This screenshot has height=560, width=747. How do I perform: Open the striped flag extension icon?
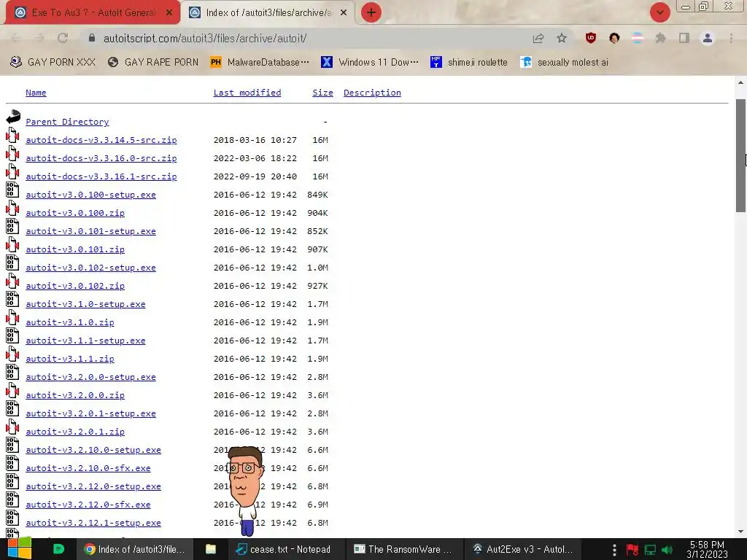pyautogui.click(x=638, y=38)
